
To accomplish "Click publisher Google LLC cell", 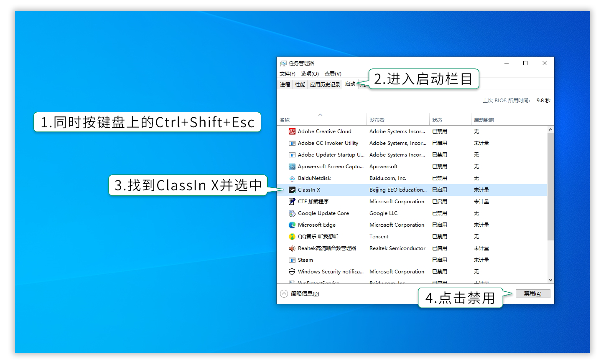I will tap(384, 213).
